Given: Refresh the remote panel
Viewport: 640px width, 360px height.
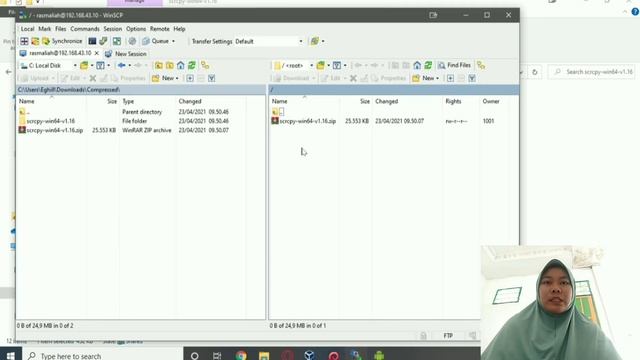Looking at the screenshot, I should (428, 66).
